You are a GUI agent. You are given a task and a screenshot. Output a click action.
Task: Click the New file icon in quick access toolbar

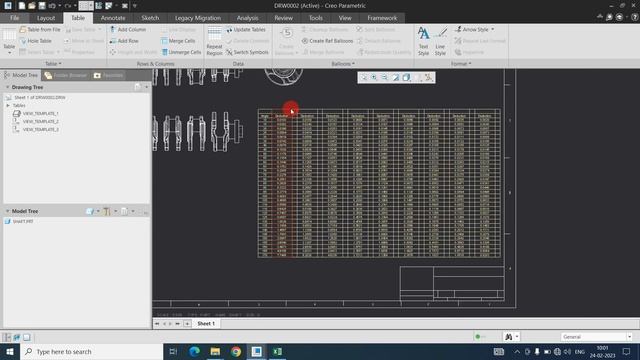coord(22,6)
